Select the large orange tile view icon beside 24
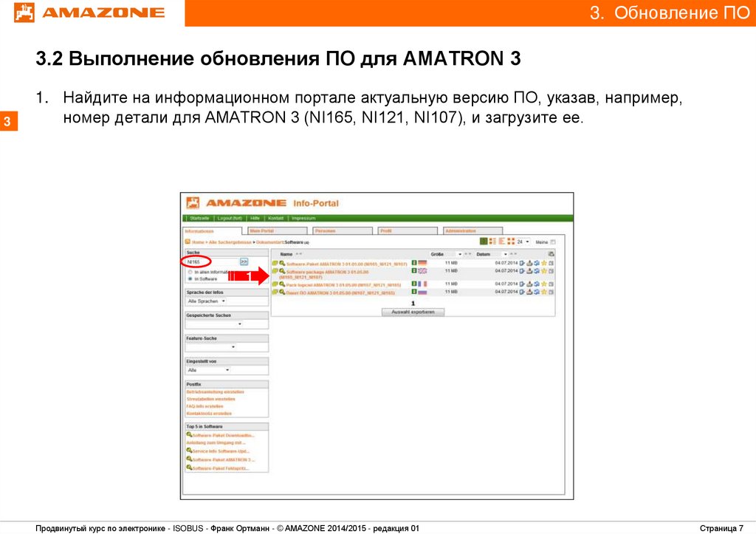756x534 pixels. 511,242
